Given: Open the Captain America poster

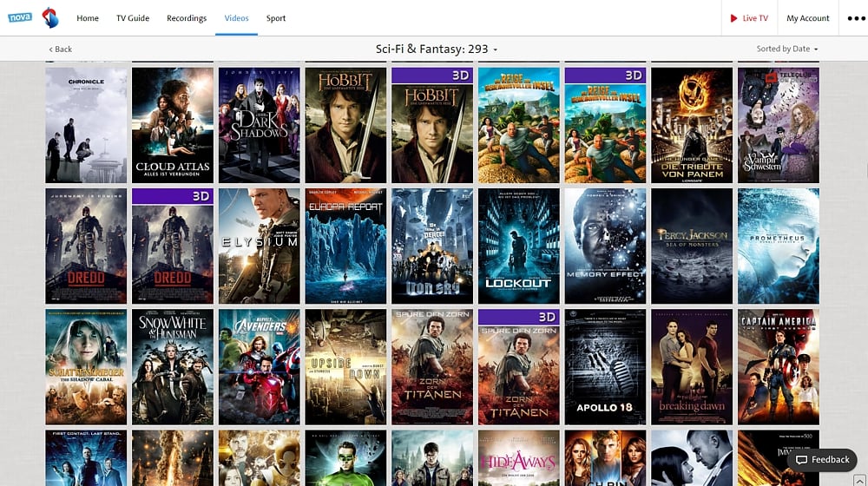Looking at the screenshot, I should pos(779,366).
